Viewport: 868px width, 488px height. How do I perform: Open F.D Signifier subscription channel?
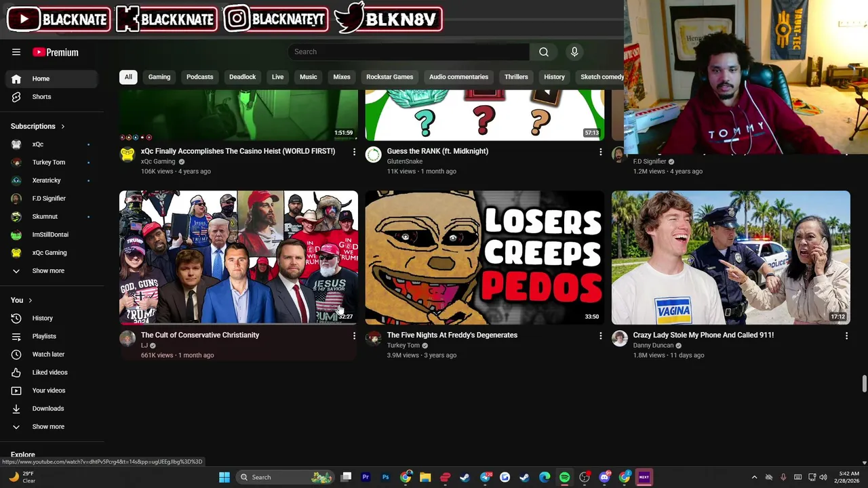coord(52,199)
